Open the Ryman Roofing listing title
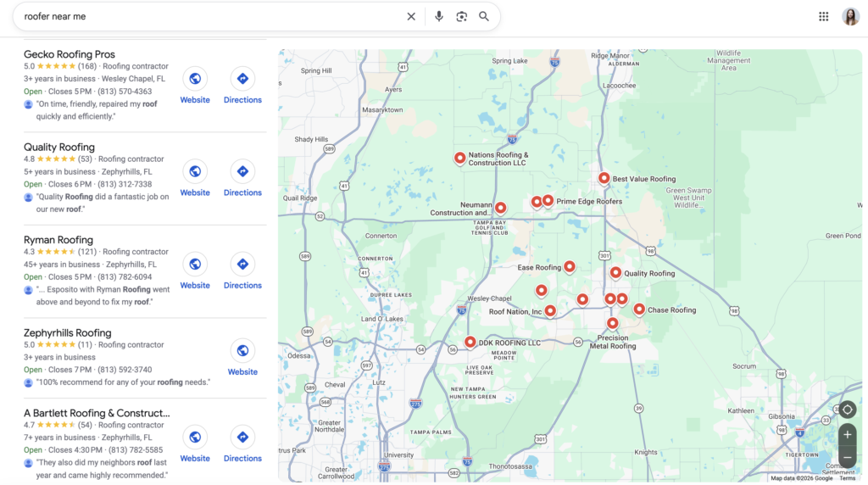Viewport: 868px width, 485px height. coord(58,240)
